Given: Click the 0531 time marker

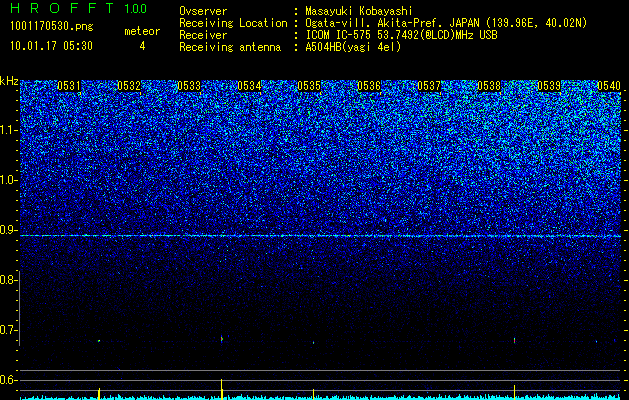Looking at the screenshot, I should click(69, 86).
